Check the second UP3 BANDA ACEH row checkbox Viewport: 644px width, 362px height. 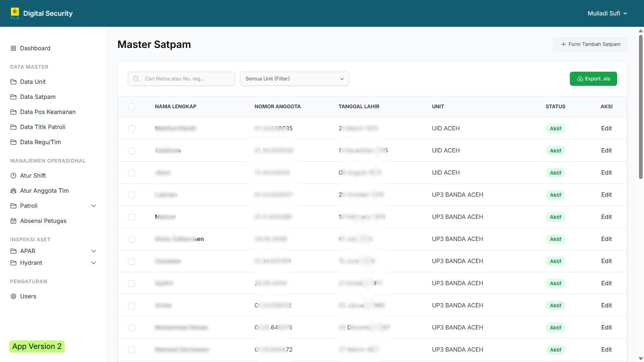131,217
